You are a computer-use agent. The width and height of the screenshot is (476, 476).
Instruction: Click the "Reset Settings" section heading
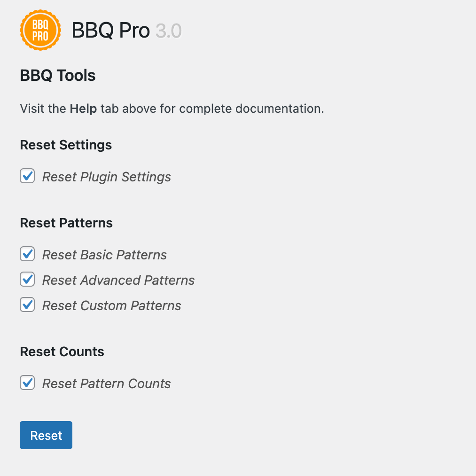coord(66,145)
